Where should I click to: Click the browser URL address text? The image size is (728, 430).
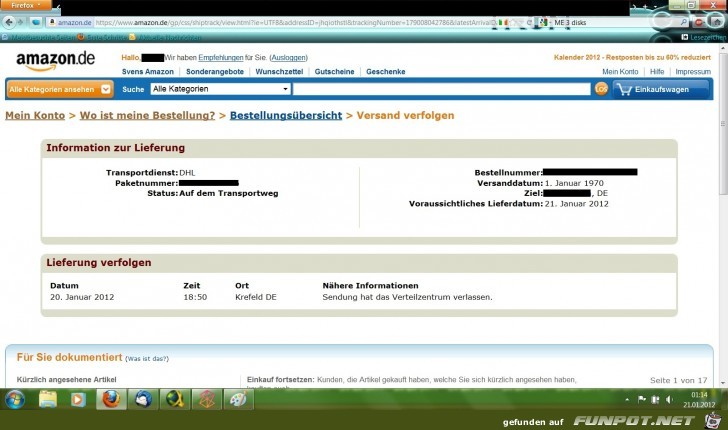(293, 22)
